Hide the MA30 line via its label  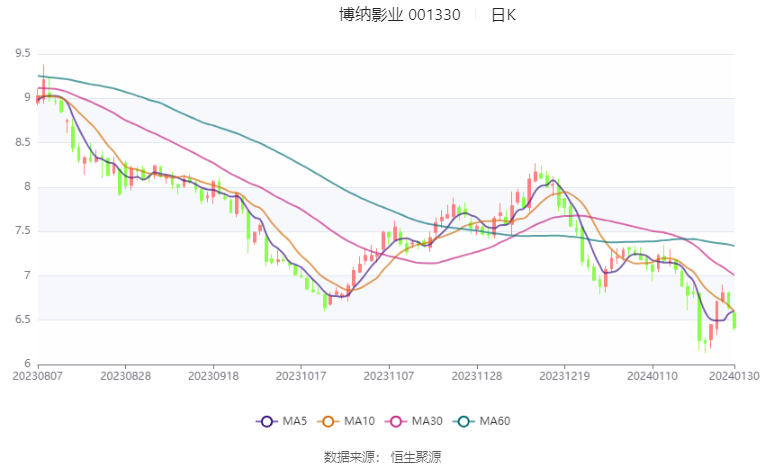click(427, 422)
